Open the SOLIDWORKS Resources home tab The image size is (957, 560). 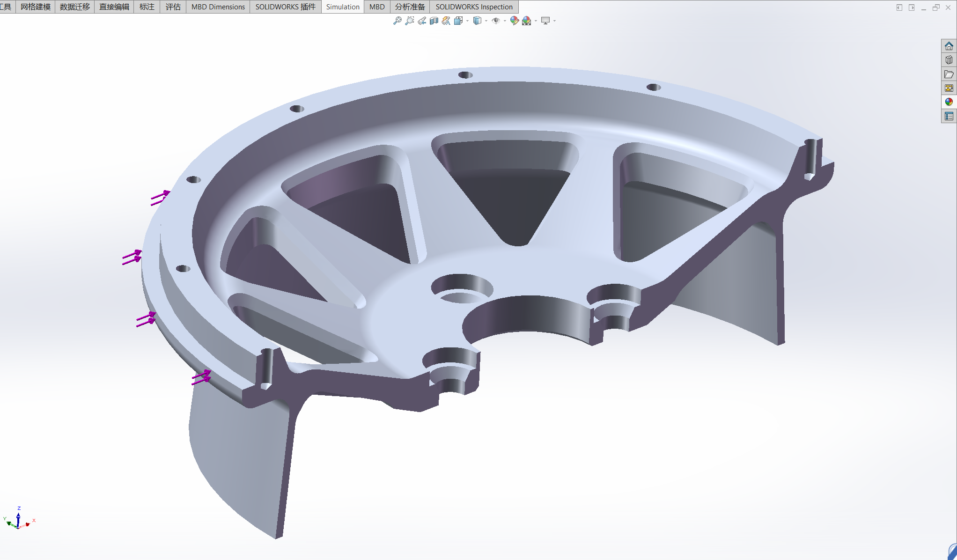(x=949, y=46)
